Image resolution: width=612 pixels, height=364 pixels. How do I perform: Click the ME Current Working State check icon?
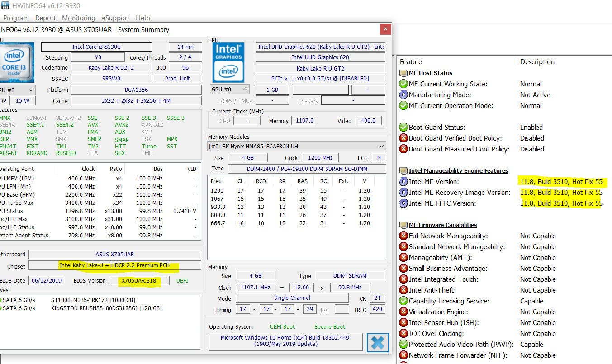pos(403,84)
